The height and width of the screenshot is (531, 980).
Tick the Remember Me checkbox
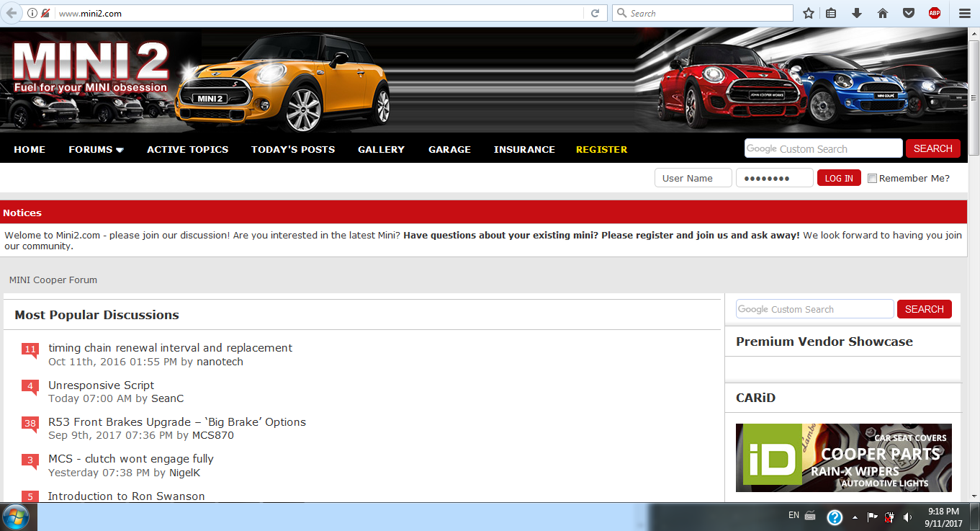click(872, 179)
